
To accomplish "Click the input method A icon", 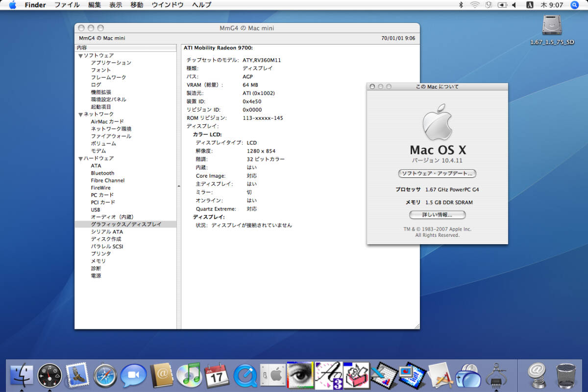I will point(530,5).
